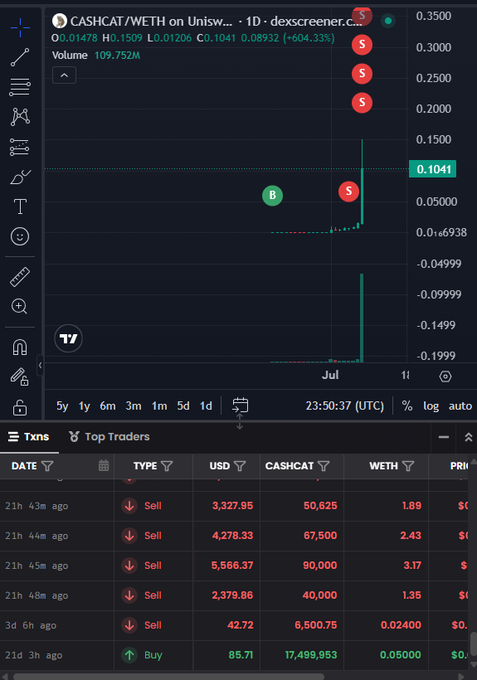Select the ruler measure tool
477x680 pixels.
[20, 277]
